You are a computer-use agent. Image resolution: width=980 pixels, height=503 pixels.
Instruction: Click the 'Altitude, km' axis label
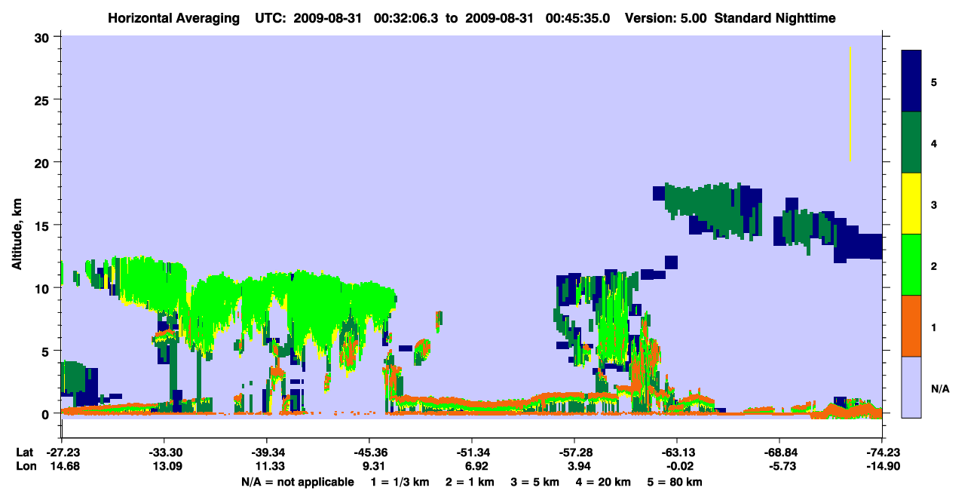click(x=16, y=235)
